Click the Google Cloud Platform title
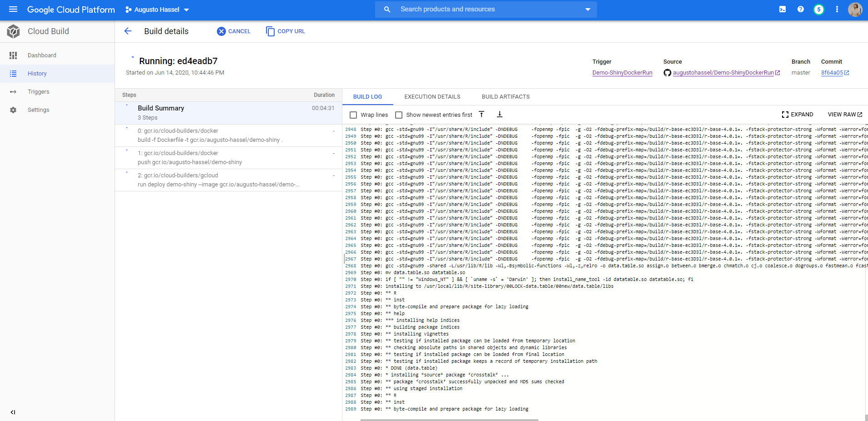 tap(71, 10)
